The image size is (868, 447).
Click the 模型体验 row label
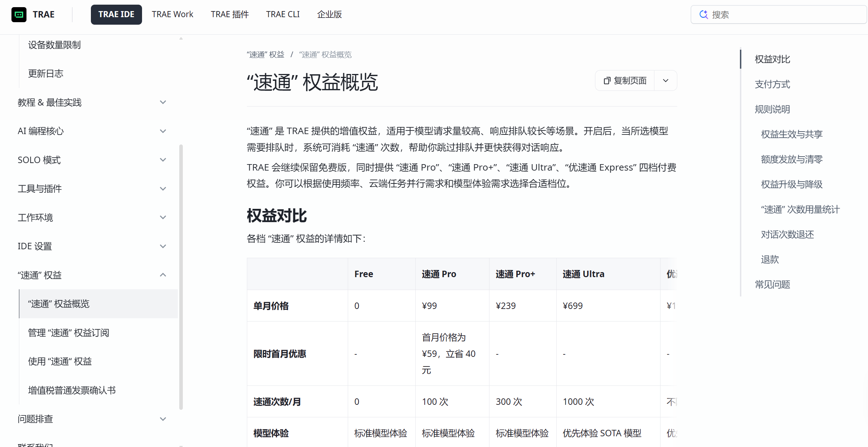[x=271, y=433]
